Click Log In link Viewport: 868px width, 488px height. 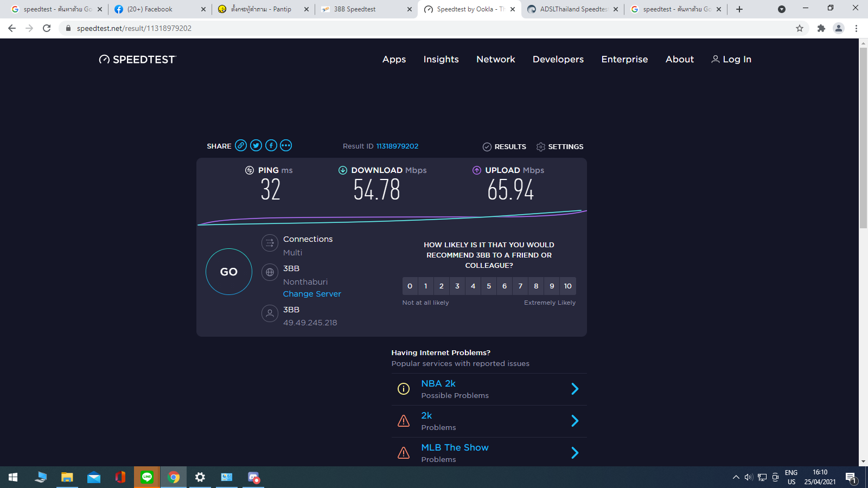click(731, 60)
